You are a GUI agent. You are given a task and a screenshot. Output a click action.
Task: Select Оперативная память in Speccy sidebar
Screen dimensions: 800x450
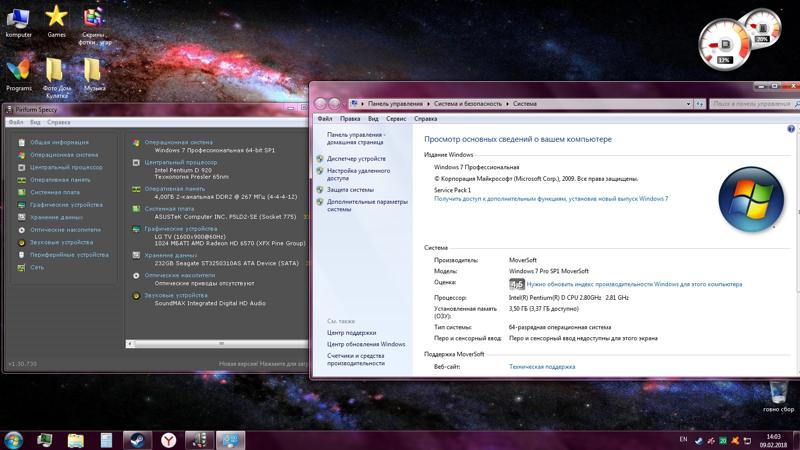tap(60, 180)
